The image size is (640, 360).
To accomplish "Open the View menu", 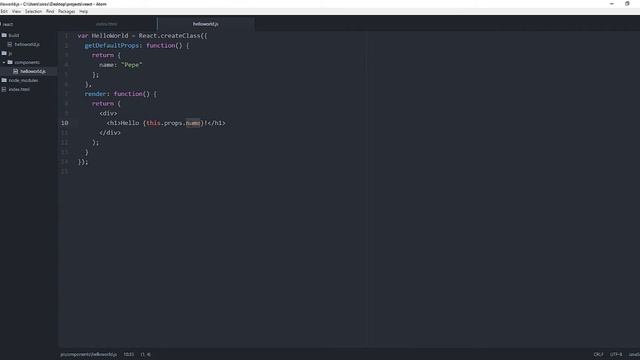I will click(x=16, y=11).
